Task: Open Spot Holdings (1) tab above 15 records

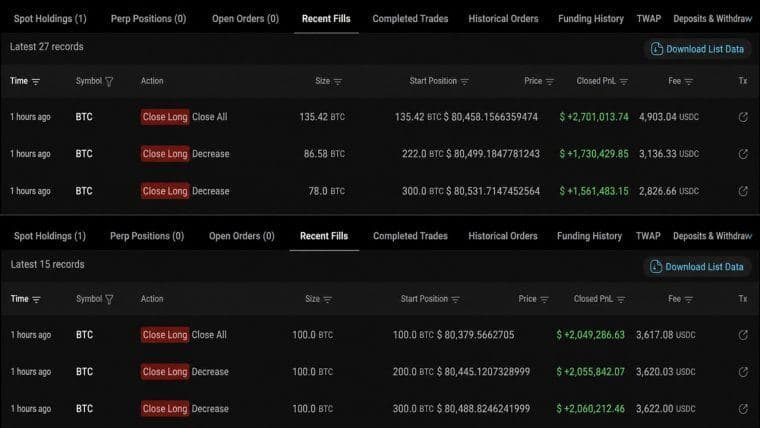Action: (50, 236)
